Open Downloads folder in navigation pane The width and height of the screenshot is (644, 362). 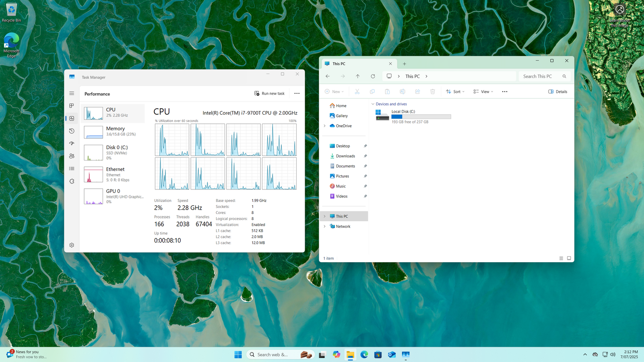[345, 156]
